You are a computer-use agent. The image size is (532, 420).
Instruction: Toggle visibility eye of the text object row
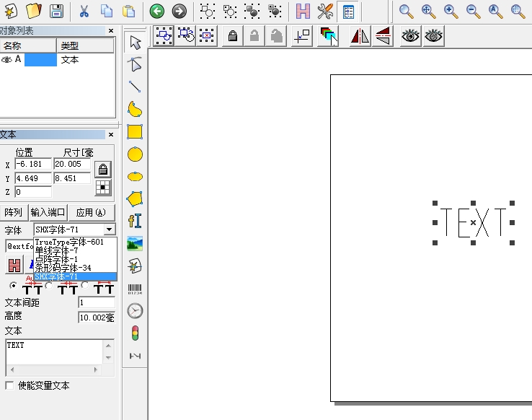pos(6,60)
